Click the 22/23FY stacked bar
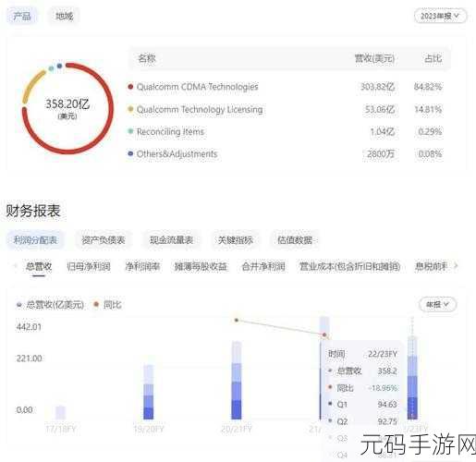The image size is (476, 462). point(412,378)
